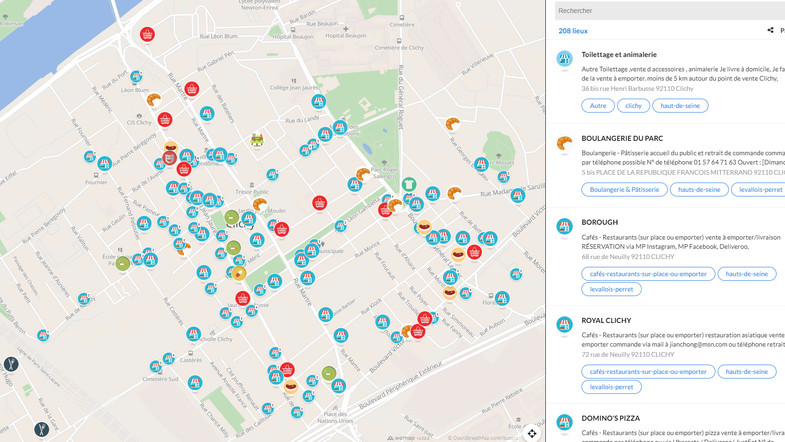
Task: Open Toilettage et animalerie shop icon in list
Action: (565, 59)
